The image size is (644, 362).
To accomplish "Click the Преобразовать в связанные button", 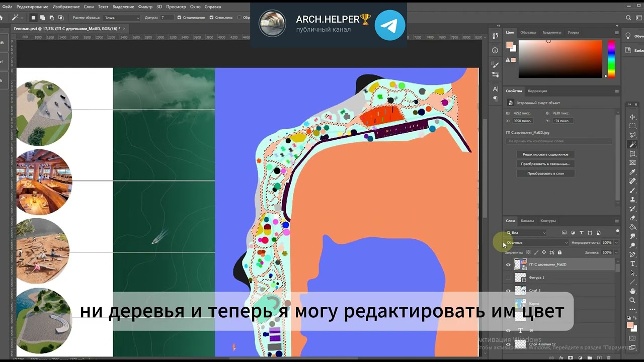I will tap(545, 164).
